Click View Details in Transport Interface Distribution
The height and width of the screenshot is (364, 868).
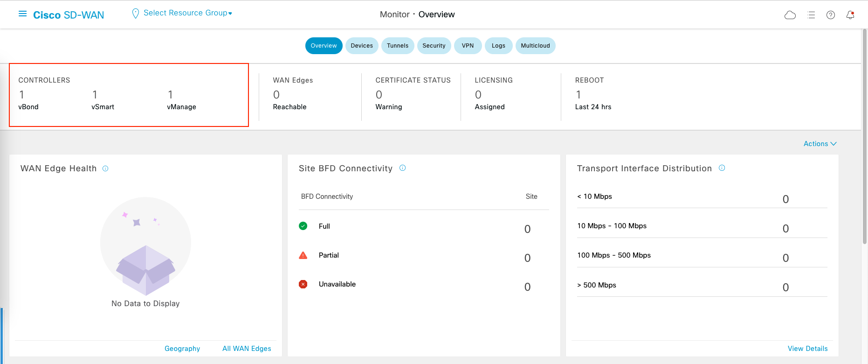tap(807, 349)
